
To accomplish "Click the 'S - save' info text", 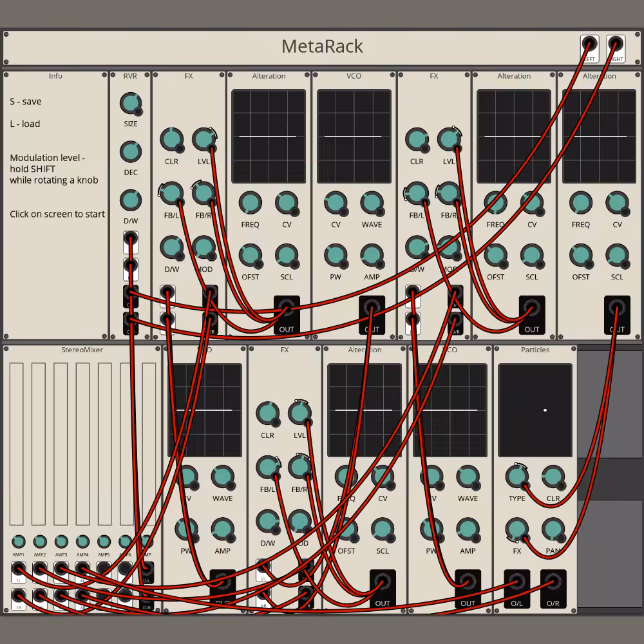I will click(26, 102).
